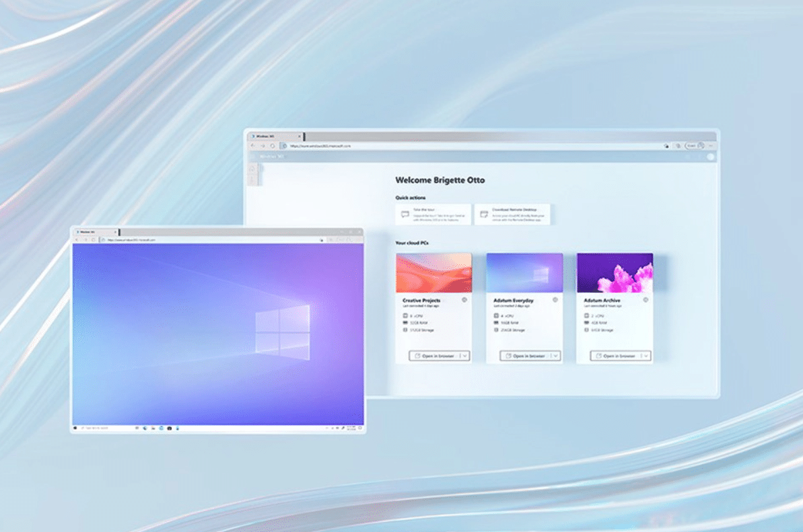Click the back arrow in the large browser window
The image size is (803, 532).
pyautogui.click(x=253, y=145)
